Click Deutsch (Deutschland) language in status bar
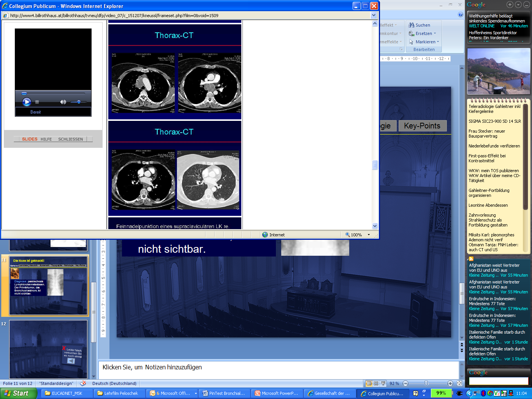Viewport: 532px width, 399px height. pos(114,383)
